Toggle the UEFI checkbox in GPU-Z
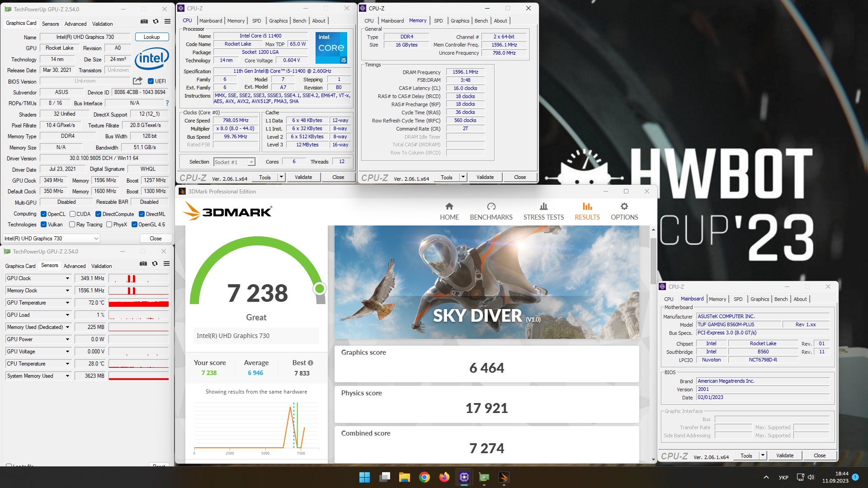 coord(151,81)
